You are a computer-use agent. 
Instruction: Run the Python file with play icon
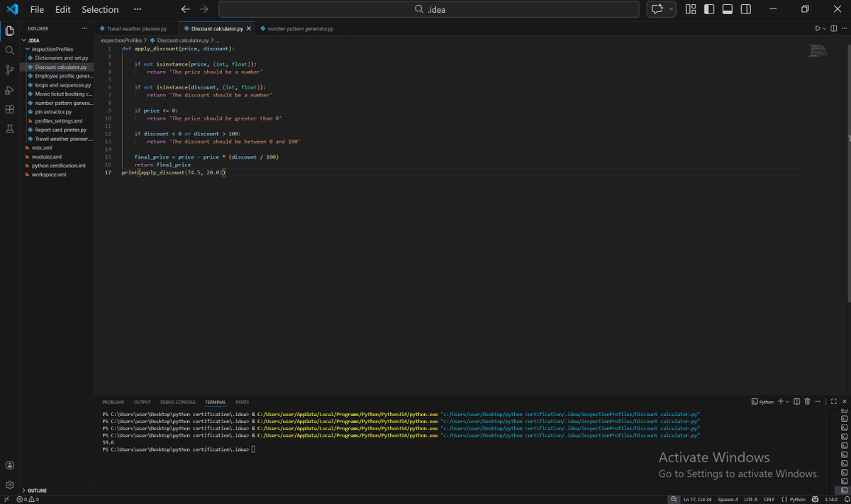tap(818, 28)
